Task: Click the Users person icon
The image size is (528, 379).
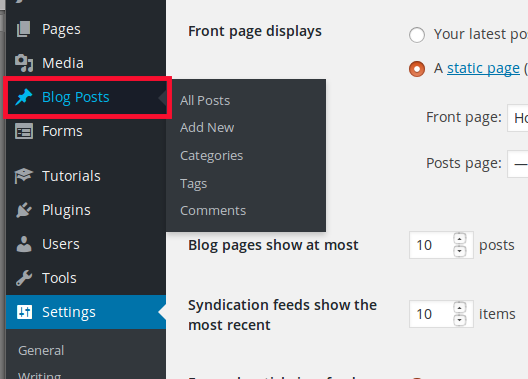Action: pos(24,244)
